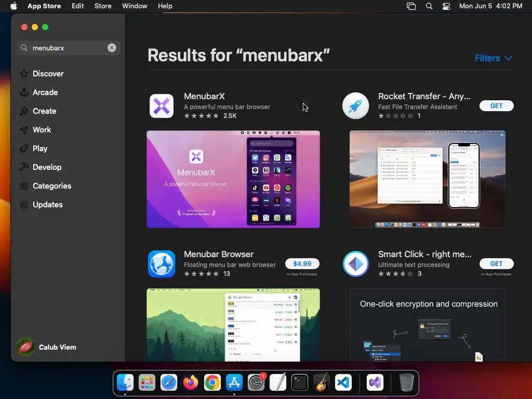Viewport: 532px width, 399px height.
Task: Open the Edit menu
Action: [x=78, y=6]
